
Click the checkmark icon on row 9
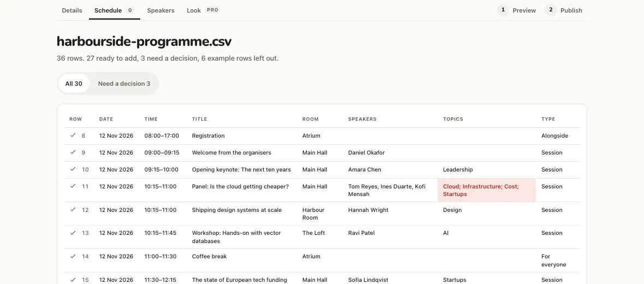pyautogui.click(x=73, y=152)
